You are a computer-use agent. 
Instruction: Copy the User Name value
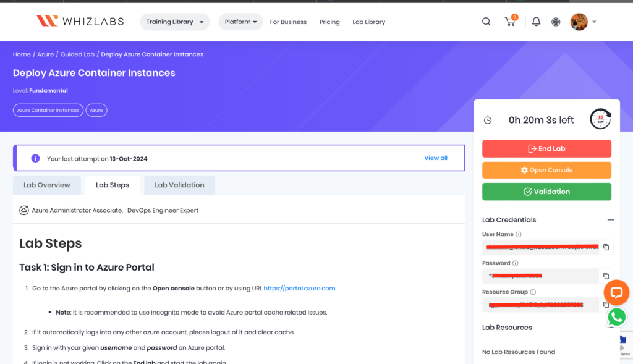coord(606,247)
